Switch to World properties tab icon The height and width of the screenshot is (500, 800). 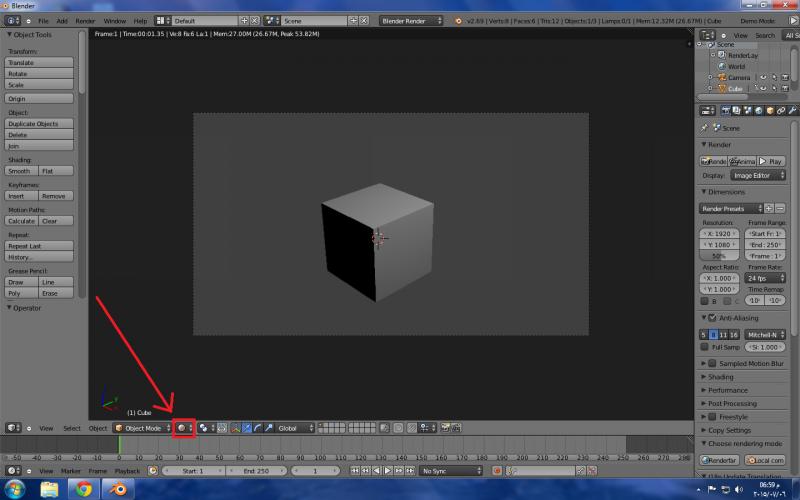click(759, 110)
